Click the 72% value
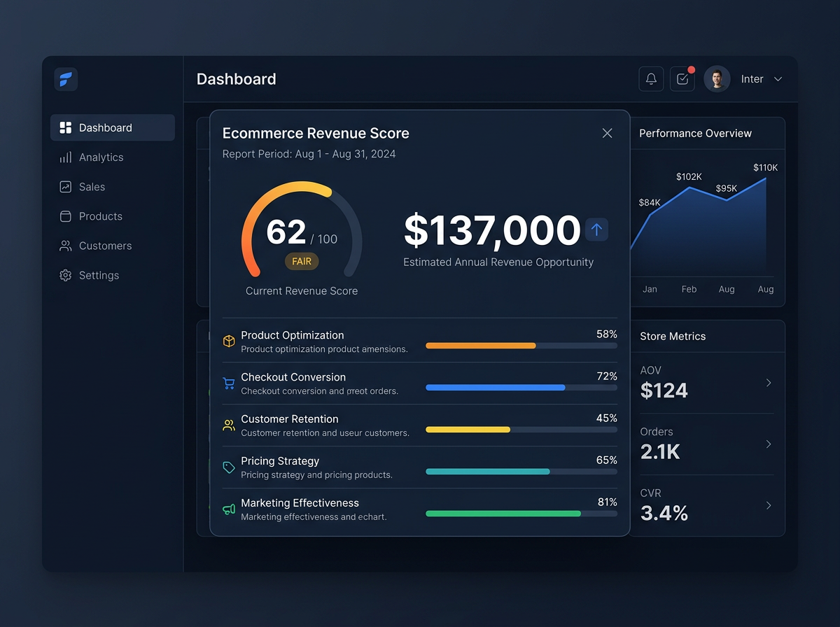 [607, 376]
